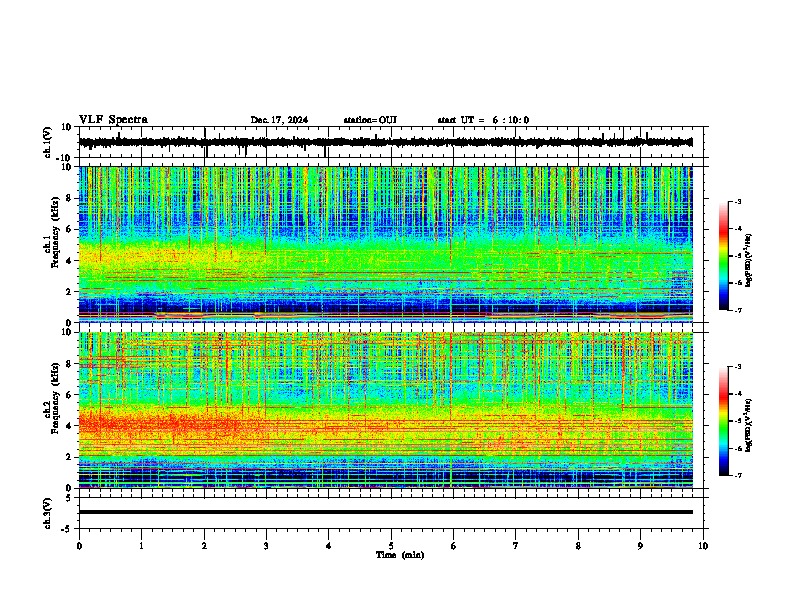This screenshot has width=792, height=612.
Task: Click the ch.2 colorbar 'log(PSD)' label
Action: pos(748,425)
